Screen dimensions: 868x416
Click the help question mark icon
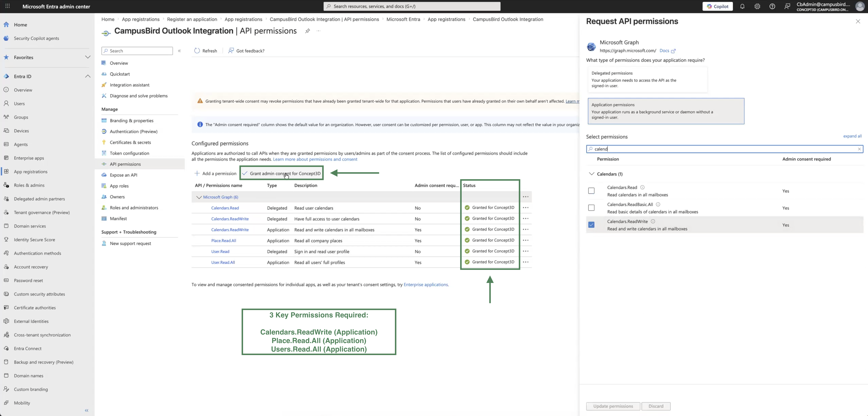[x=772, y=6]
